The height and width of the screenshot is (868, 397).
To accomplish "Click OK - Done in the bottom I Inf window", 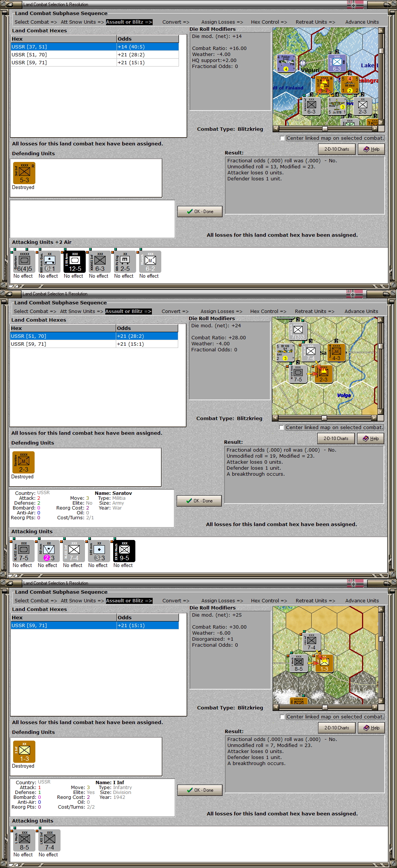I will click(200, 790).
